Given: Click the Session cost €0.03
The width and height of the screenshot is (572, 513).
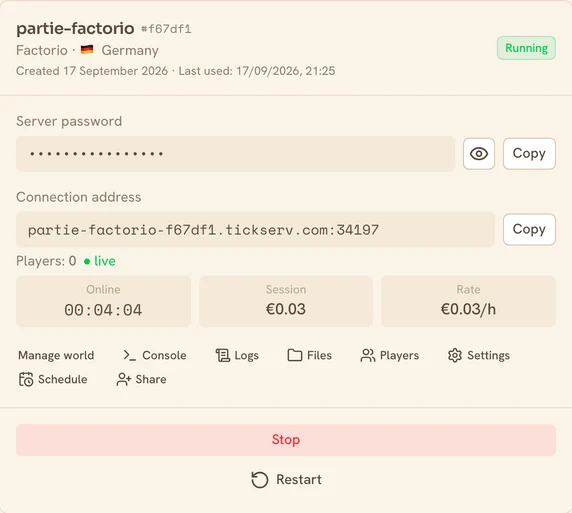Looking at the screenshot, I should 286,309.
